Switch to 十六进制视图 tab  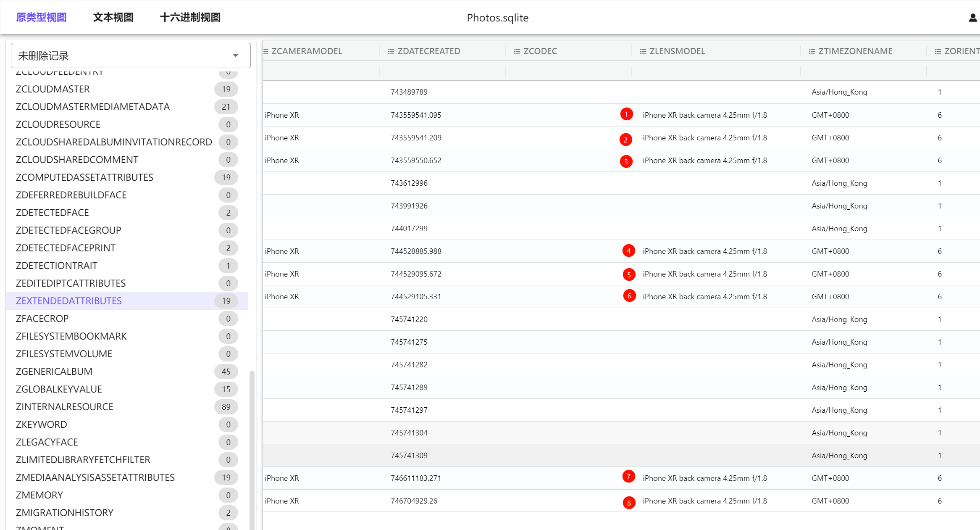(x=190, y=17)
